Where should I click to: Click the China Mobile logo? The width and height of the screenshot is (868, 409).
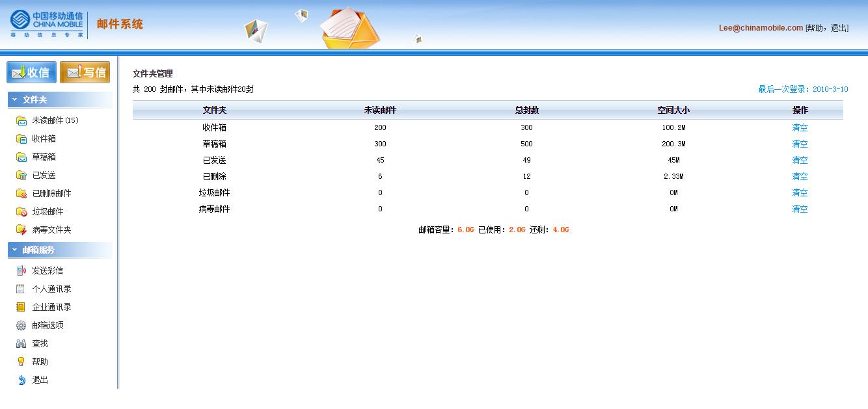pos(47,24)
